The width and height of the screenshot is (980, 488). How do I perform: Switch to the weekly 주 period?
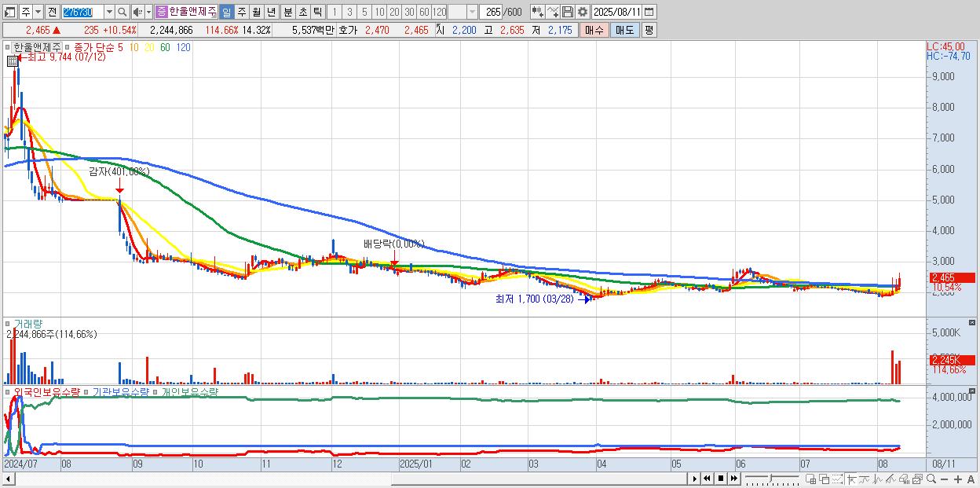coord(241,12)
